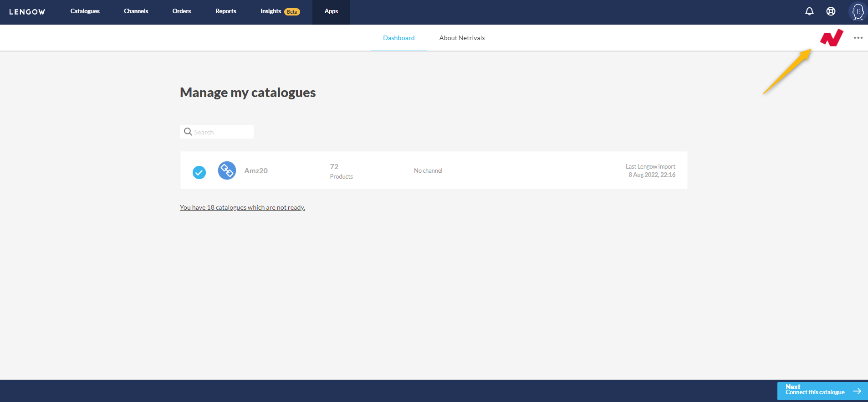868x402 pixels.
Task: Click the search magnifier icon
Action: [x=188, y=132]
